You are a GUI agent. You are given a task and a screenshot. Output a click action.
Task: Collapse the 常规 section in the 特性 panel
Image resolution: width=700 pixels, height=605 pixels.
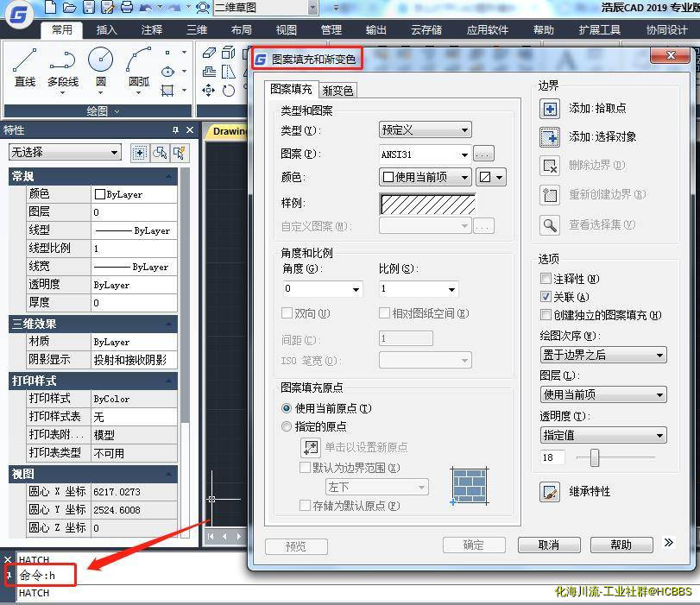pos(169,176)
